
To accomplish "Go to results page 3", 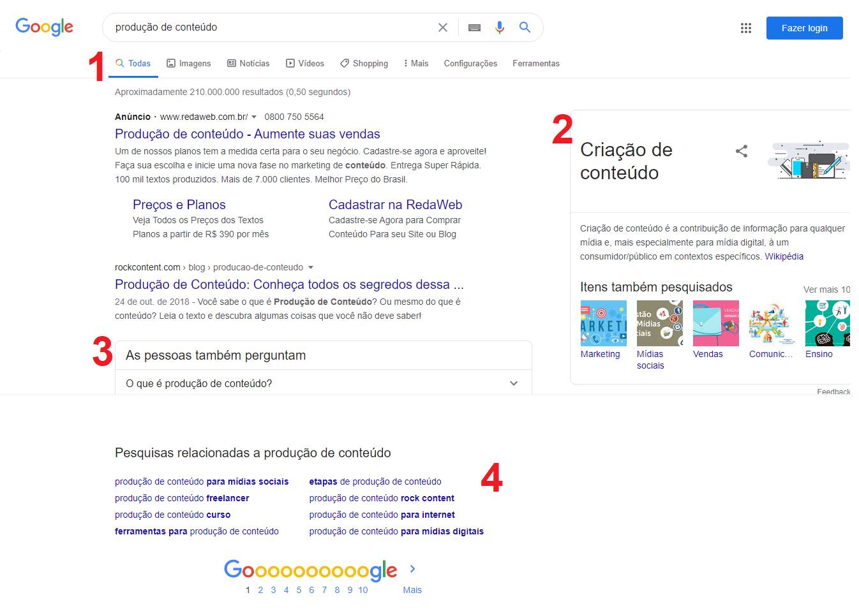I will (273, 590).
